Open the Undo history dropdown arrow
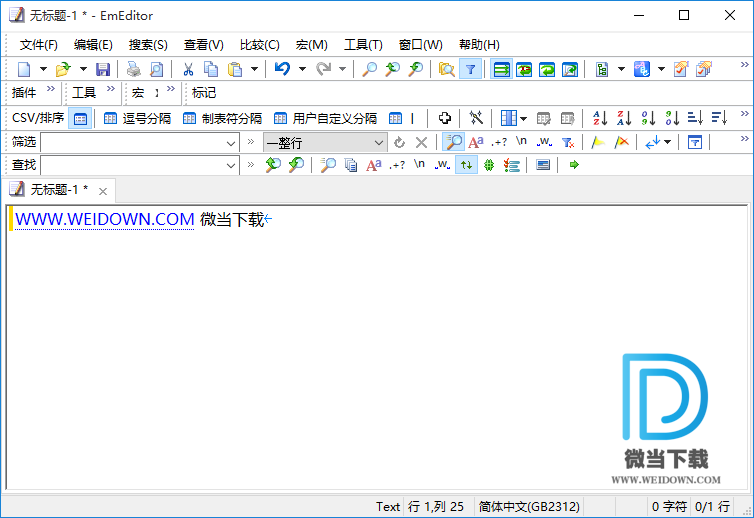 [x=302, y=69]
